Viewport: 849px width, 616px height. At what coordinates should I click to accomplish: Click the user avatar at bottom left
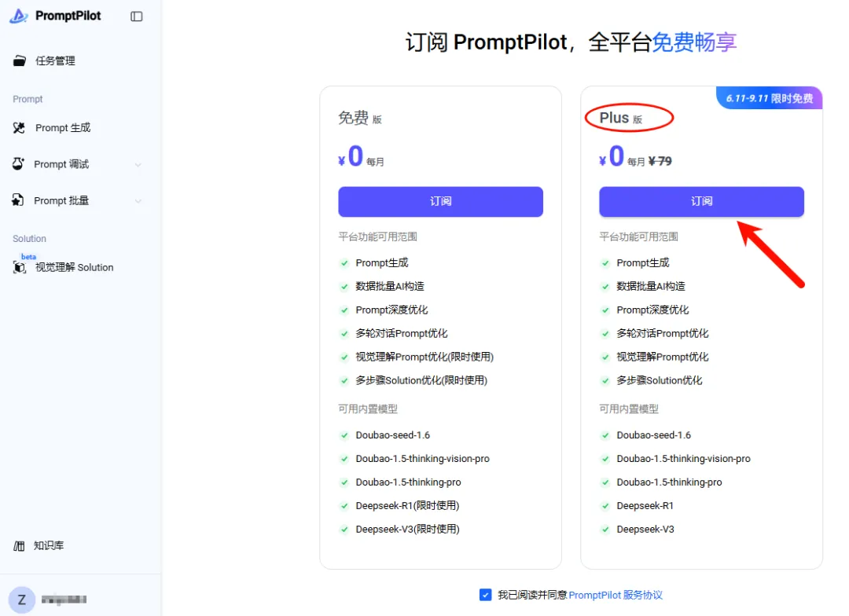[x=22, y=599]
